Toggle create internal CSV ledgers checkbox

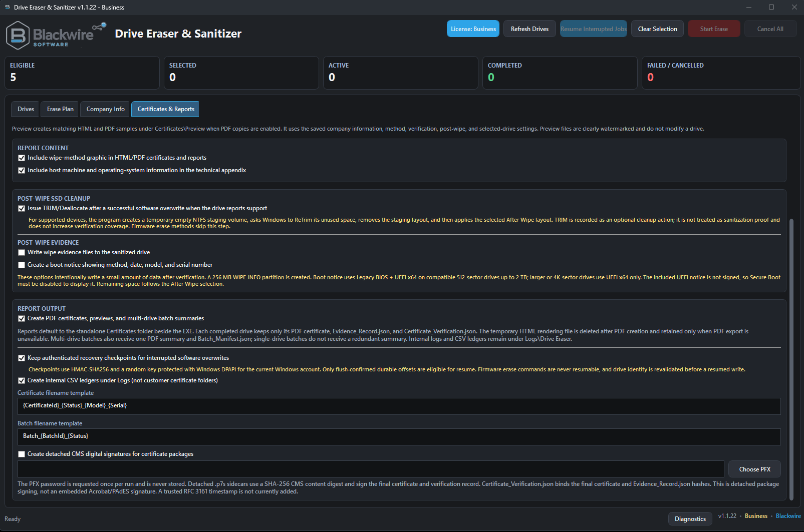coord(22,380)
